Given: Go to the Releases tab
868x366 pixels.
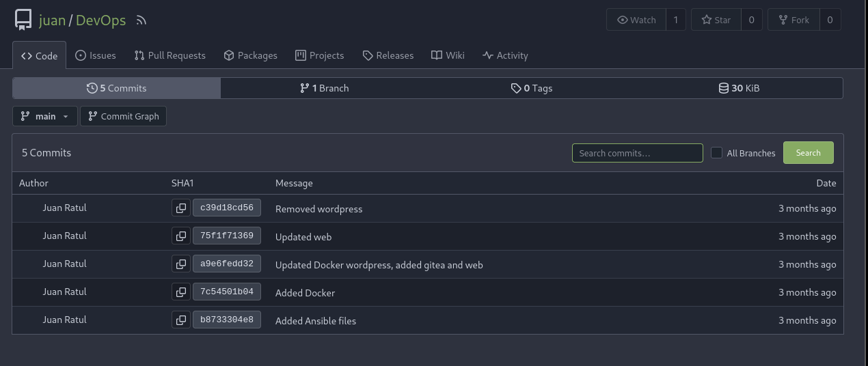Looking at the screenshot, I should pos(388,55).
